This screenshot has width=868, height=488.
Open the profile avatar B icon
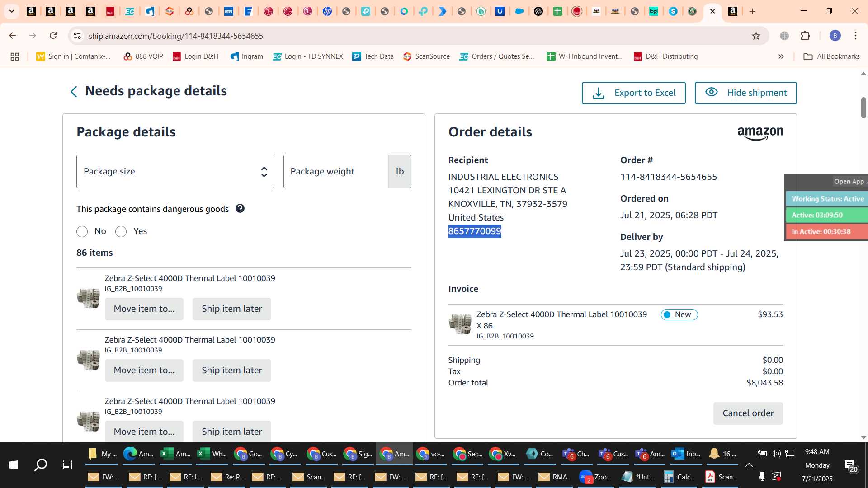tap(835, 36)
